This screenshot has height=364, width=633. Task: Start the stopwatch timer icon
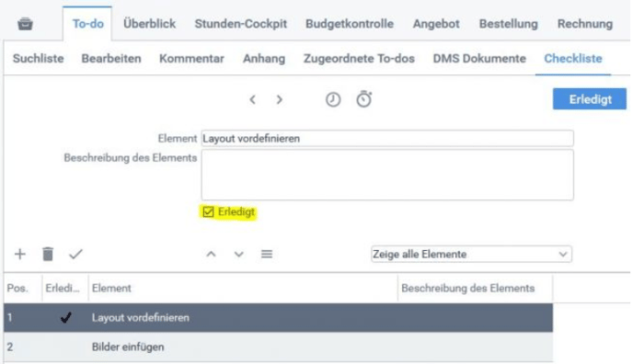[x=363, y=99]
